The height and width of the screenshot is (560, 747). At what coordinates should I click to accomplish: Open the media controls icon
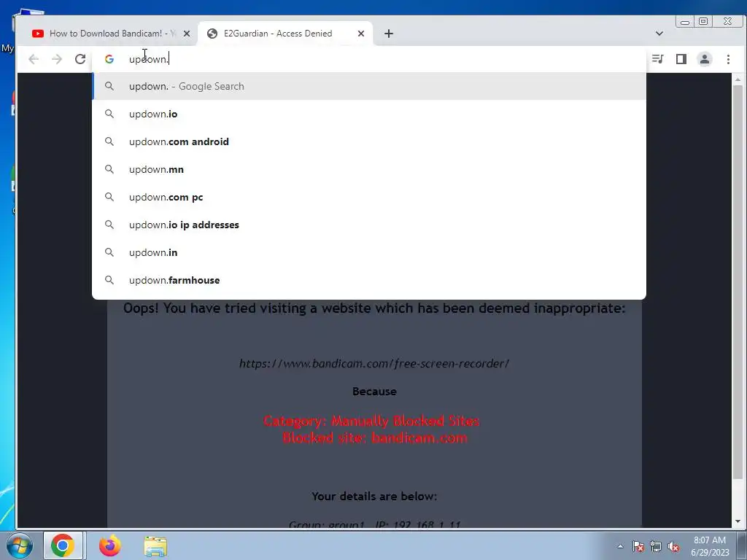[x=657, y=59]
